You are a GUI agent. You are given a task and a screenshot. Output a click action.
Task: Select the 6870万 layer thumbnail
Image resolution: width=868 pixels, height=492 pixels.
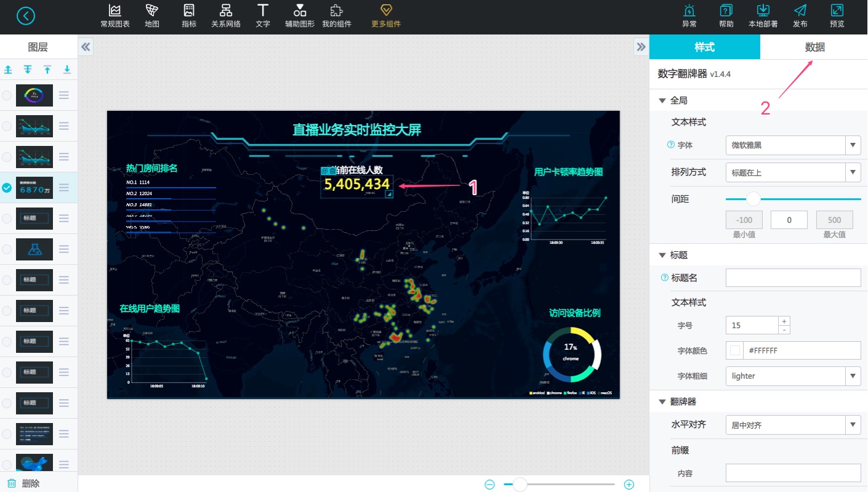(34, 188)
